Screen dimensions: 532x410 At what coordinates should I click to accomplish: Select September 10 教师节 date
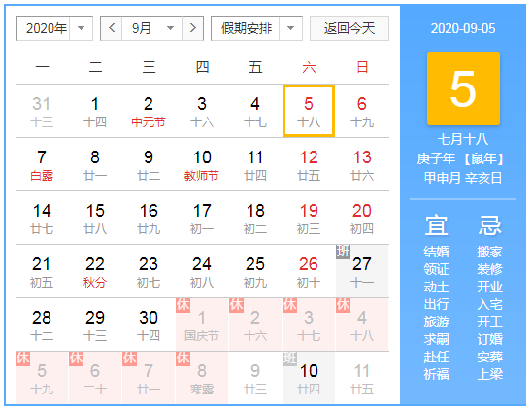click(202, 164)
